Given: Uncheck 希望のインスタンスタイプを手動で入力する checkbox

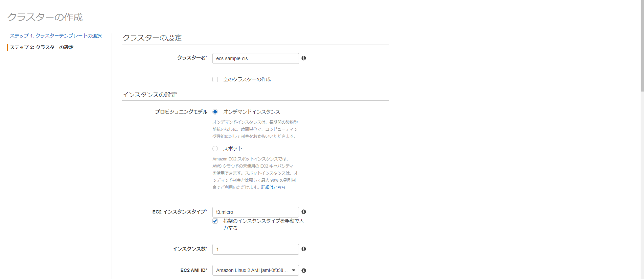Looking at the screenshot, I should coord(215,221).
